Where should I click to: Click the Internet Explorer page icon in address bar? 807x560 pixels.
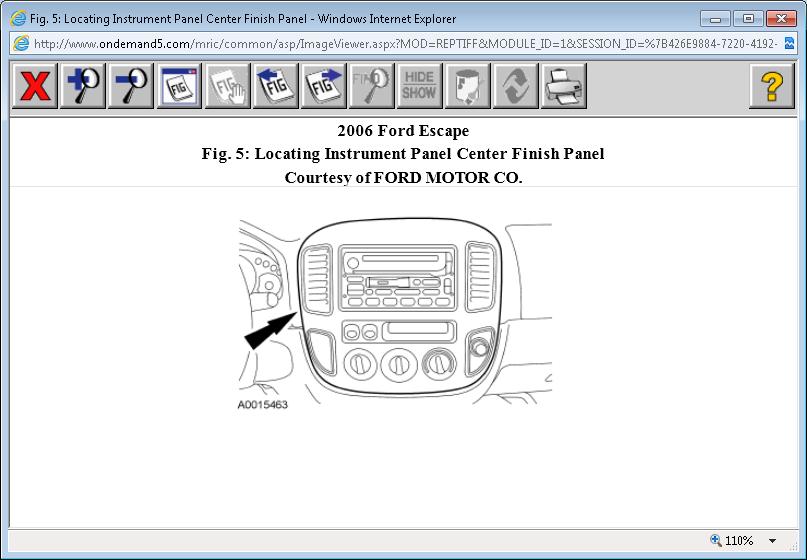tap(21, 43)
